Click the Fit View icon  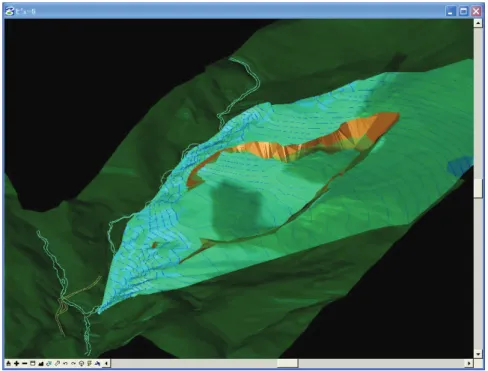(41, 364)
